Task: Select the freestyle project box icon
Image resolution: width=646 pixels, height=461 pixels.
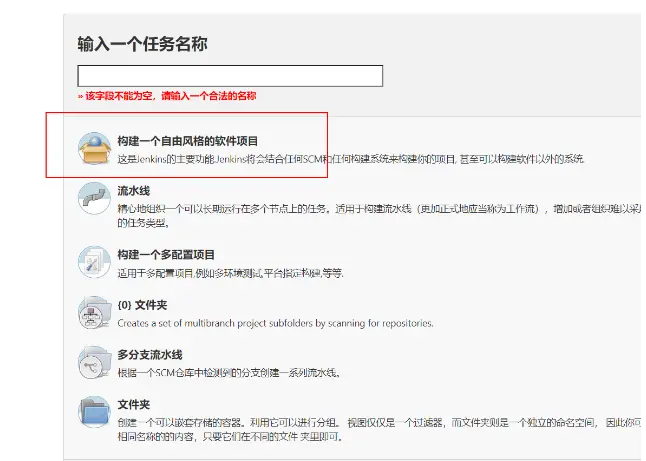Action: pos(94,148)
